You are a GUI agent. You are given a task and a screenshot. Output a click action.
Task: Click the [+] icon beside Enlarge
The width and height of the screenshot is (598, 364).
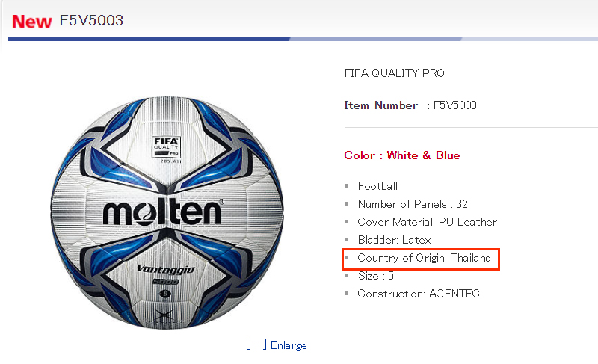256,345
